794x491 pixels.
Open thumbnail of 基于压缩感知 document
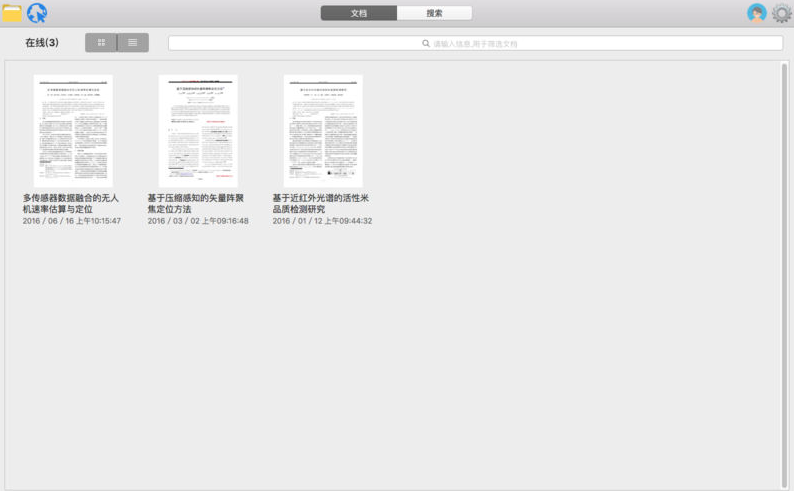198,131
